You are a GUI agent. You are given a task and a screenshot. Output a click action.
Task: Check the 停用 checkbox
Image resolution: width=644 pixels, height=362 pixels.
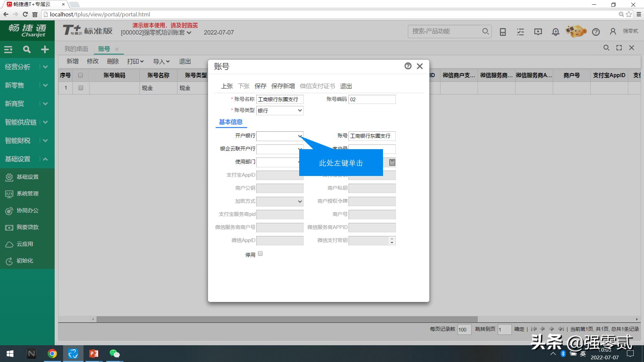(x=260, y=254)
